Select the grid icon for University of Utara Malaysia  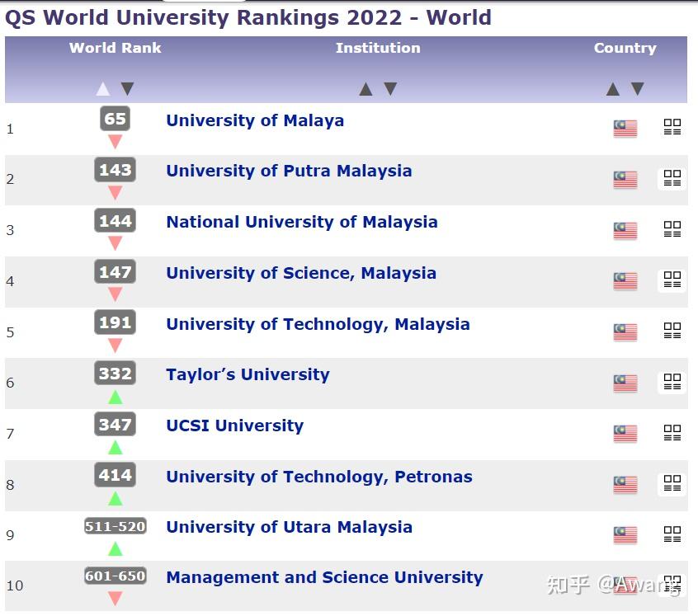pyautogui.click(x=672, y=535)
